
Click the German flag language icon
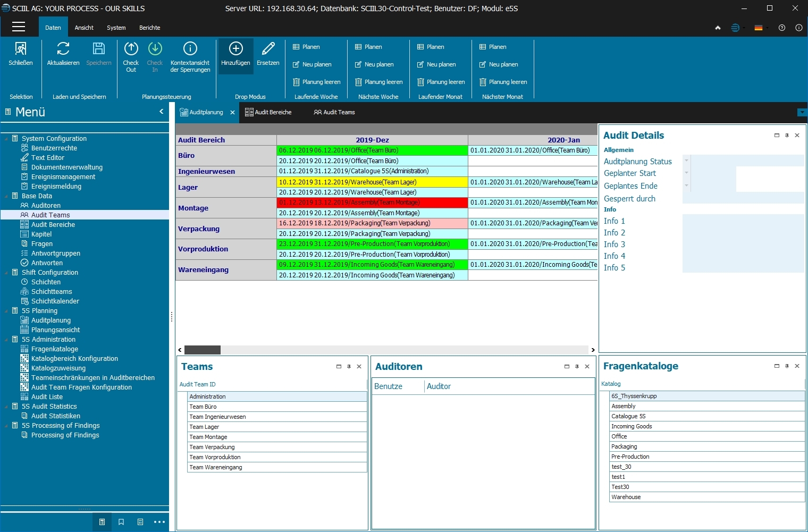pyautogui.click(x=759, y=28)
